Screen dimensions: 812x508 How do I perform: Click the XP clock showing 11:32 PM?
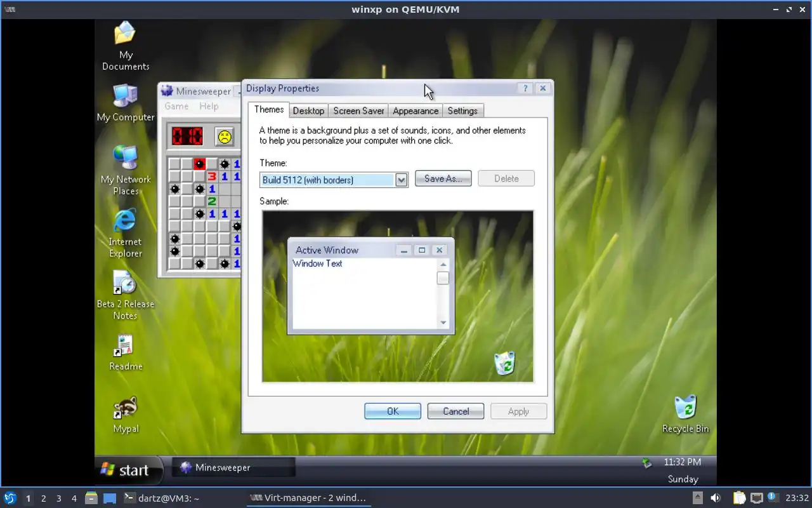point(682,462)
